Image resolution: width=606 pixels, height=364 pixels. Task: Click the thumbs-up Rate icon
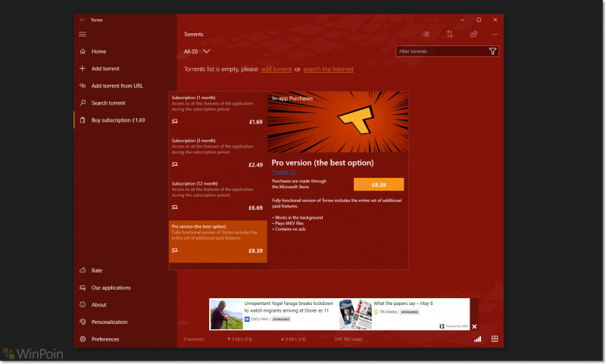83,270
